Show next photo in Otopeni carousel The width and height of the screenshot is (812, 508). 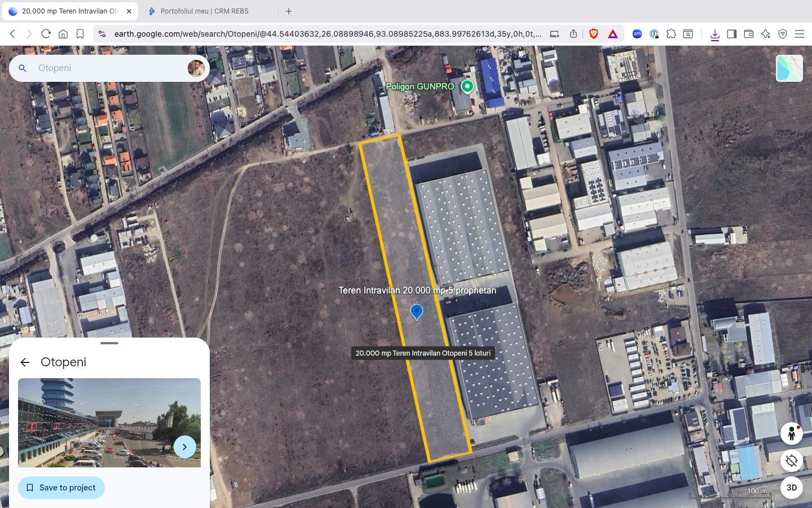[184, 446]
